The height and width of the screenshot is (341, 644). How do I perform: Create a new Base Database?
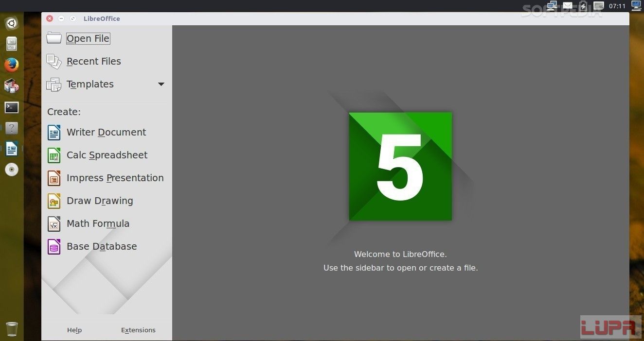(92, 246)
